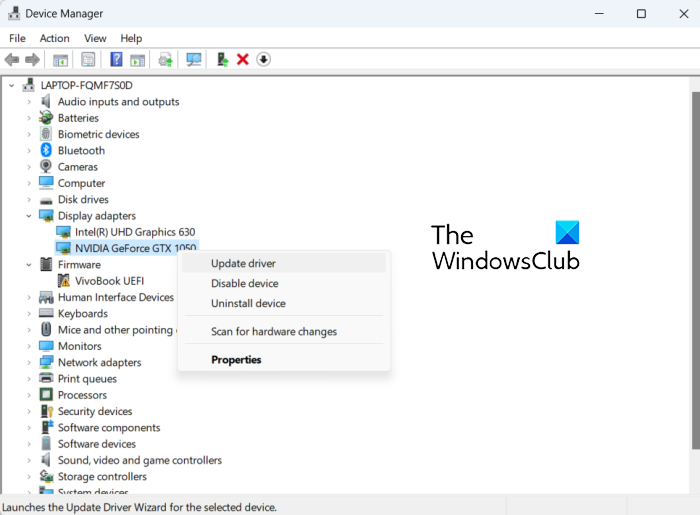The height and width of the screenshot is (515, 700).
Task: Minimize the Device Manager window
Action: (599, 14)
